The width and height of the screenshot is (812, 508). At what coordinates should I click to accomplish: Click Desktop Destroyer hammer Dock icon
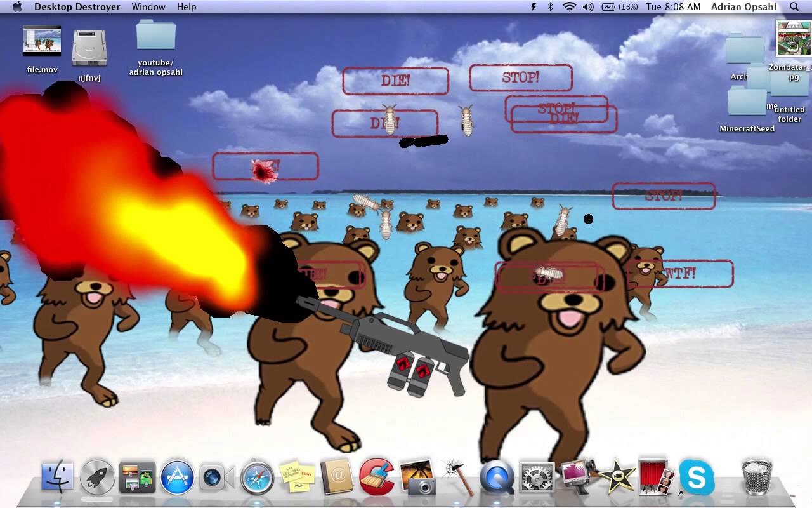(457, 478)
